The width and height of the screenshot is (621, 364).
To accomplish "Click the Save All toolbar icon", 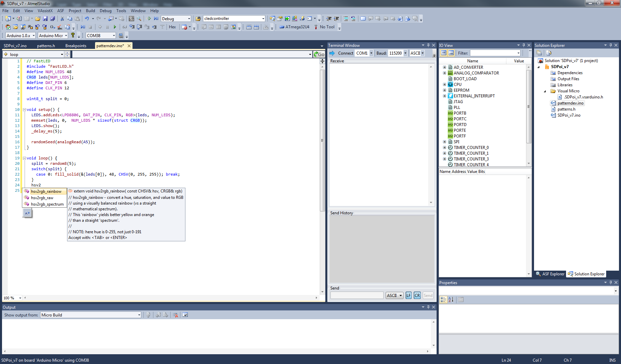I will click(x=52, y=19).
